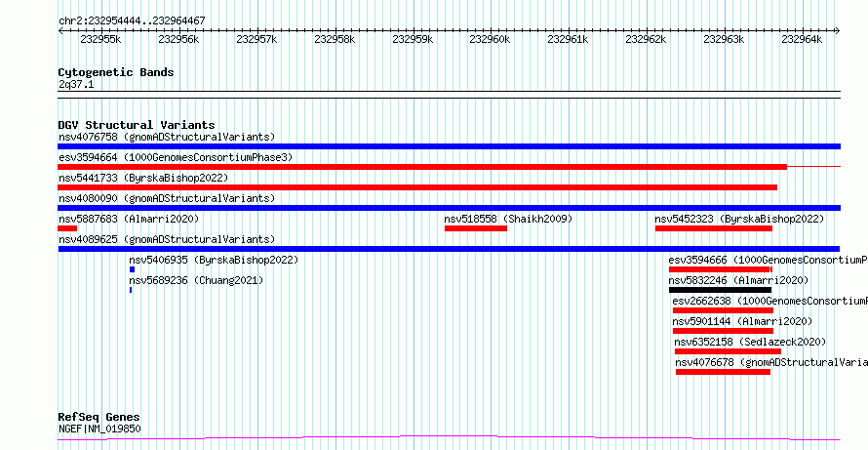Click the ruler's left arrow end
868x450 pixels.
click(60, 30)
